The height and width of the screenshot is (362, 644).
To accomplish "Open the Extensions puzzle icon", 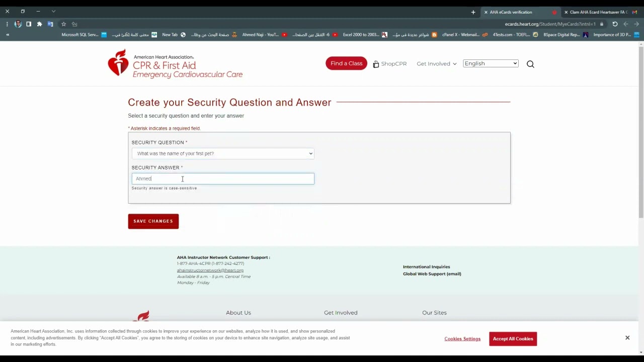I will coord(39,24).
